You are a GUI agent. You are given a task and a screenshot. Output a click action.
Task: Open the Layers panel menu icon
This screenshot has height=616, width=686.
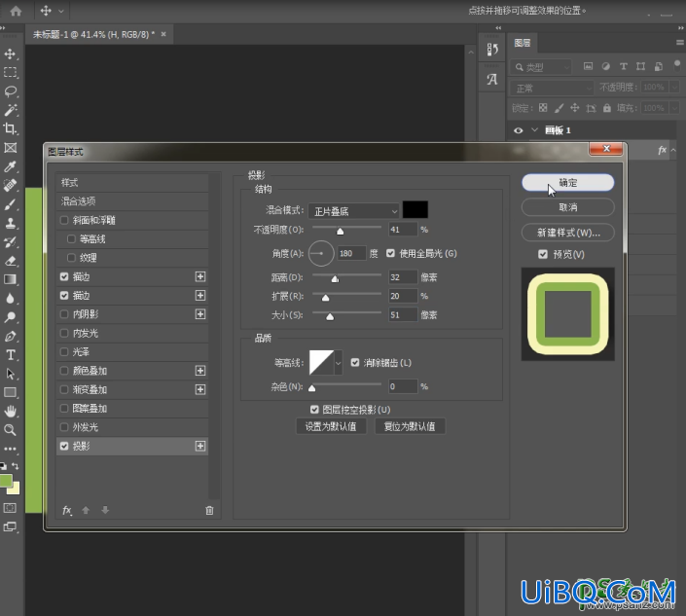(679, 43)
